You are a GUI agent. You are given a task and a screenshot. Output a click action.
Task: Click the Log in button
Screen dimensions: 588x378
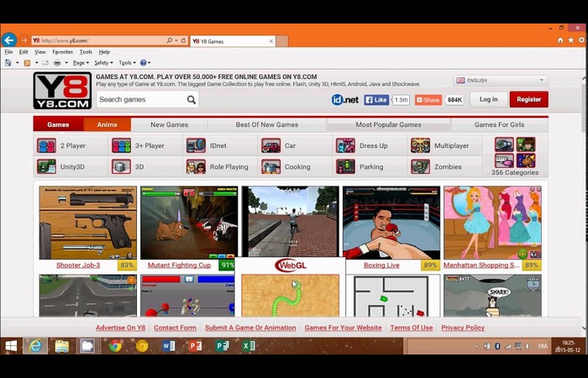click(488, 99)
